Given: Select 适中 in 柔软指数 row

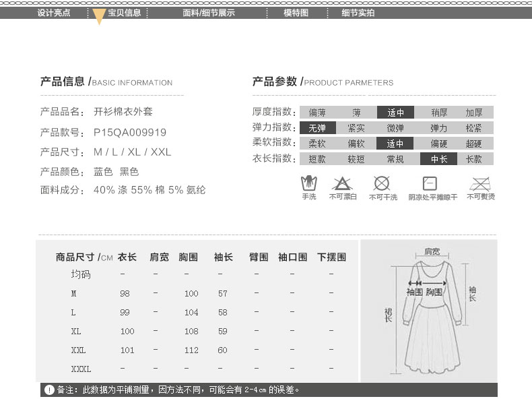Looking at the screenshot, I should pyautogui.click(x=395, y=144).
